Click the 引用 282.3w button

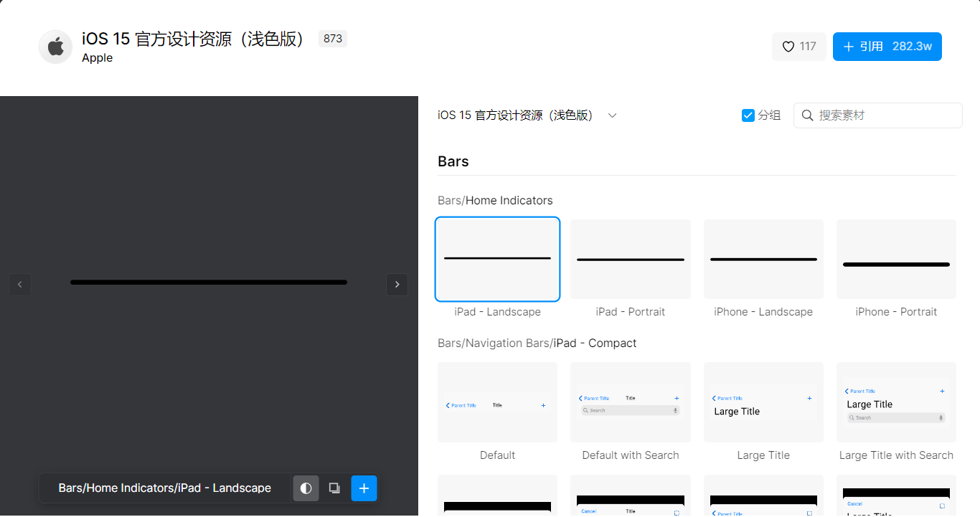(887, 47)
